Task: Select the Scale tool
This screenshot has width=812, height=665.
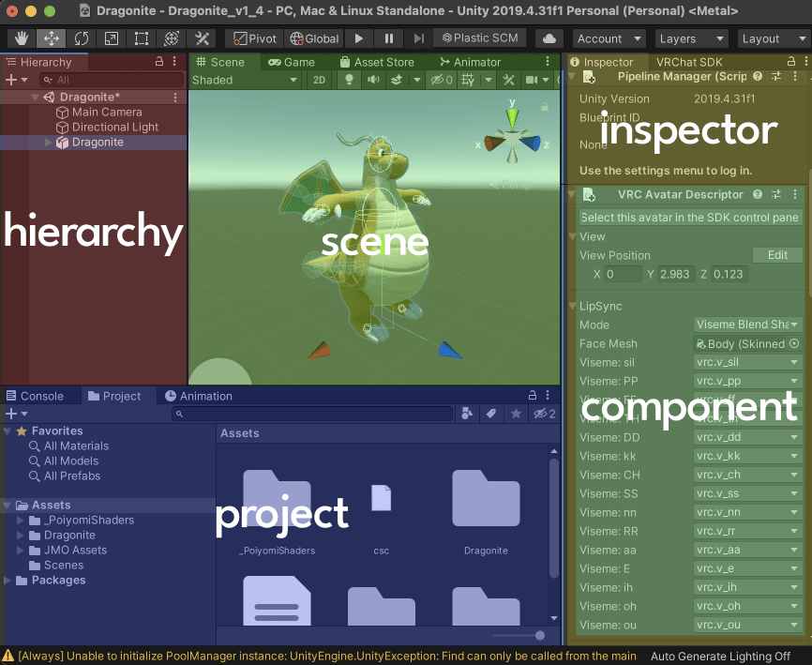Action: tap(112, 38)
